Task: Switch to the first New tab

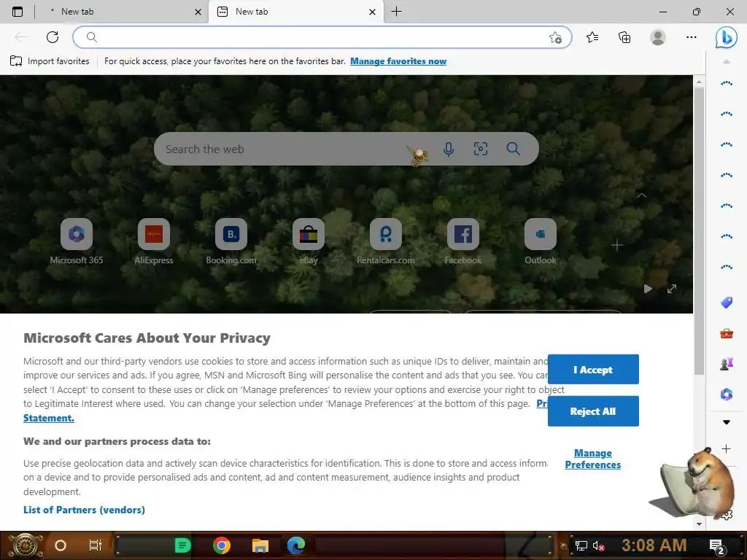Action: pyautogui.click(x=122, y=12)
